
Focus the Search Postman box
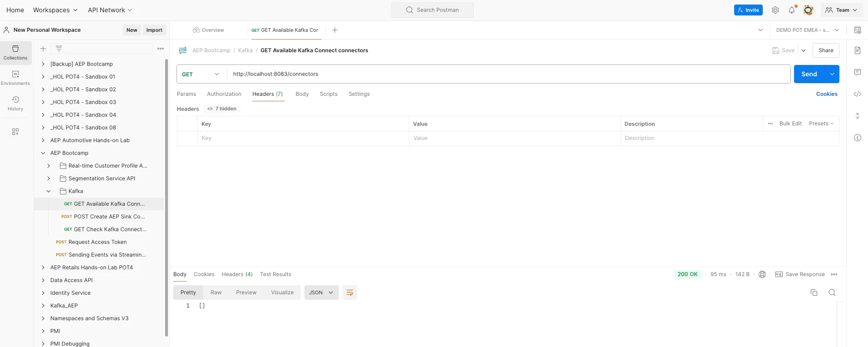(432, 10)
